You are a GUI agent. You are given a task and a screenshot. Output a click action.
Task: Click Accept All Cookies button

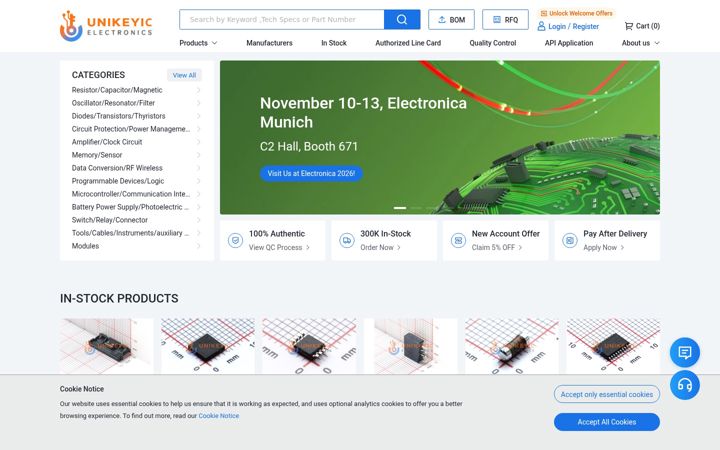pos(607,422)
